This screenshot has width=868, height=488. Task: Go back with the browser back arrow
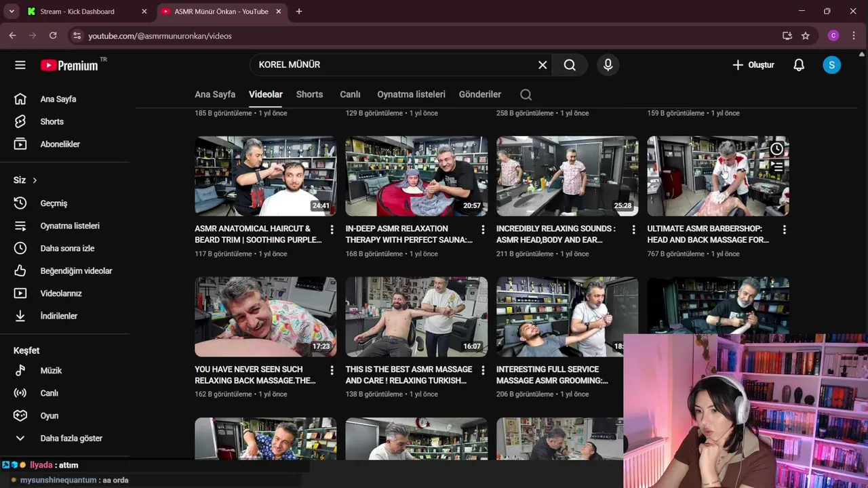click(12, 36)
